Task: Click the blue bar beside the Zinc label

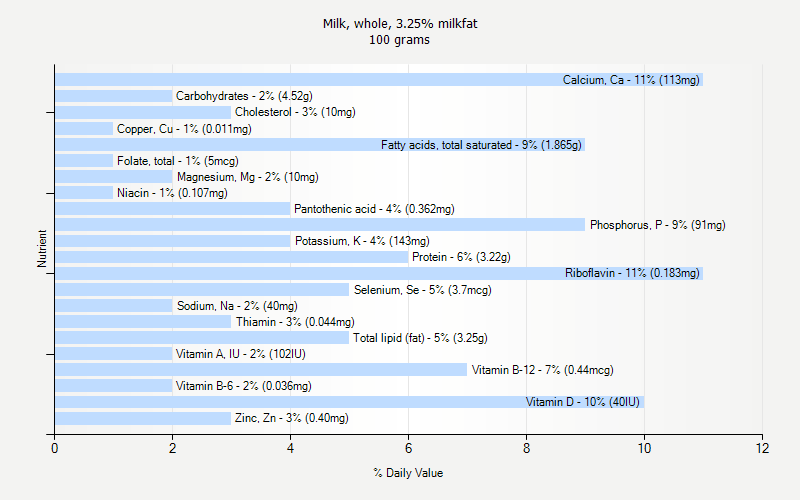Action: [143, 418]
